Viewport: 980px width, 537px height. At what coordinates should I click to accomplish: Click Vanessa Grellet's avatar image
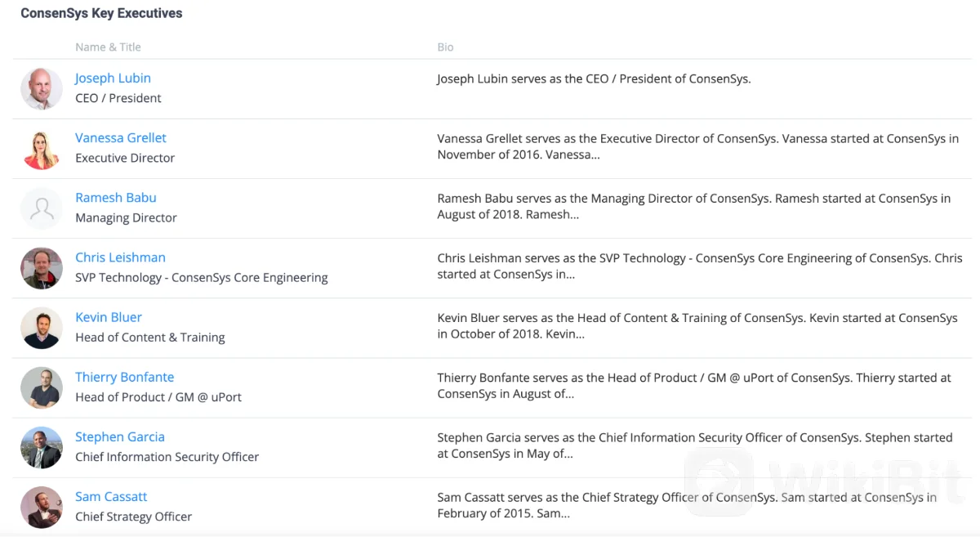tap(41, 149)
